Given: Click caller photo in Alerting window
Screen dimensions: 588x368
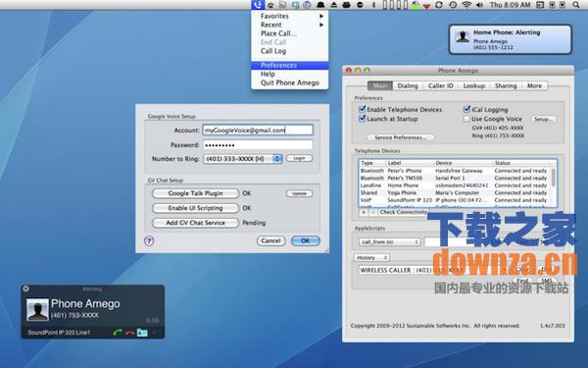Looking at the screenshot, I should (38, 309).
